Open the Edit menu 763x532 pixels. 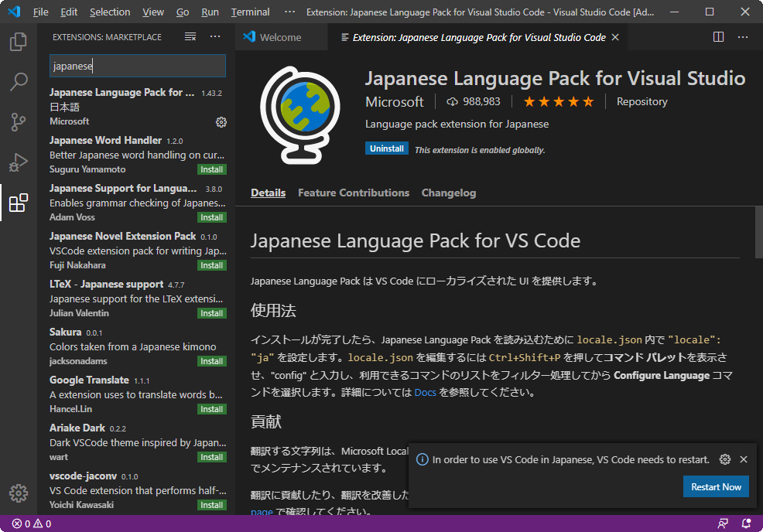point(69,12)
